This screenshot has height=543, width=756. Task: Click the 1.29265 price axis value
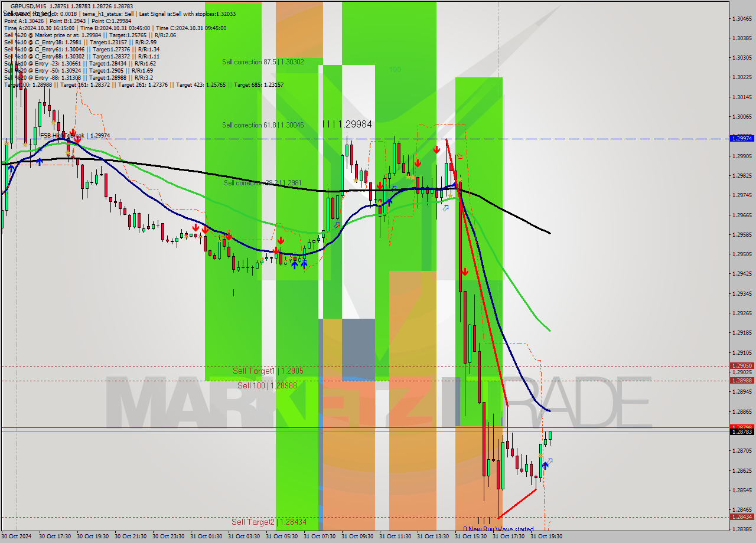coord(742,313)
